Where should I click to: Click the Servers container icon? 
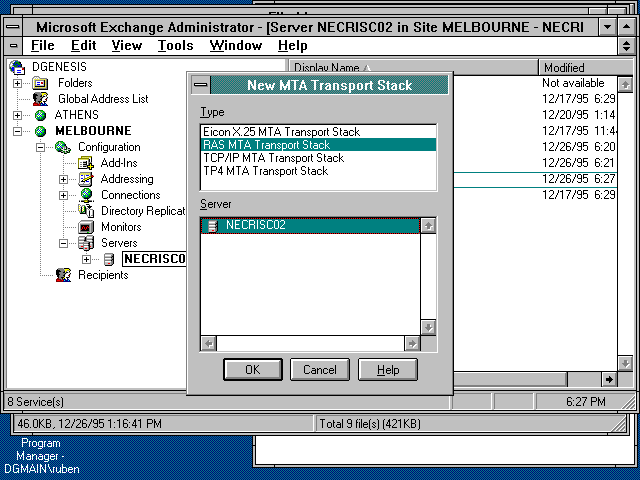(86, 243)
